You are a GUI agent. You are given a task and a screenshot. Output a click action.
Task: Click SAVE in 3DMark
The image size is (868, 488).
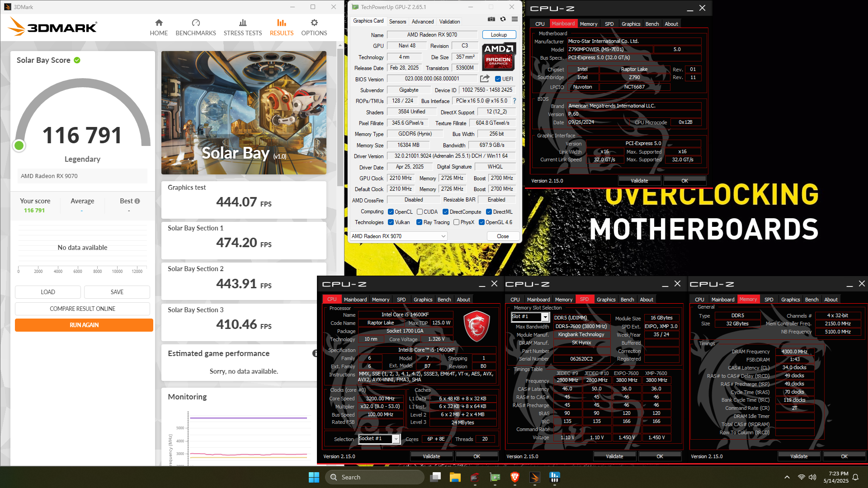click(117, 292)
